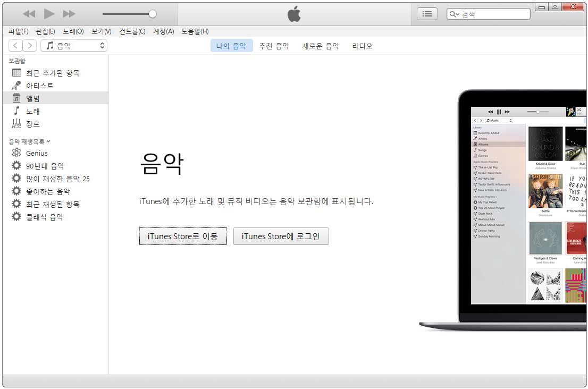Open the 보기(V) menu
588x389 pixels.
(x=101, y=31)
